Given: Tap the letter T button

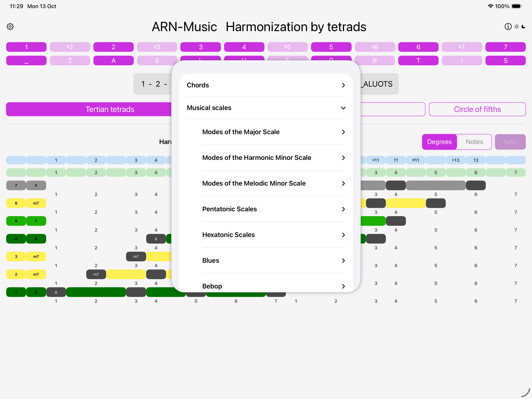Looking at the screenshot, I should [x=418, y=61].
